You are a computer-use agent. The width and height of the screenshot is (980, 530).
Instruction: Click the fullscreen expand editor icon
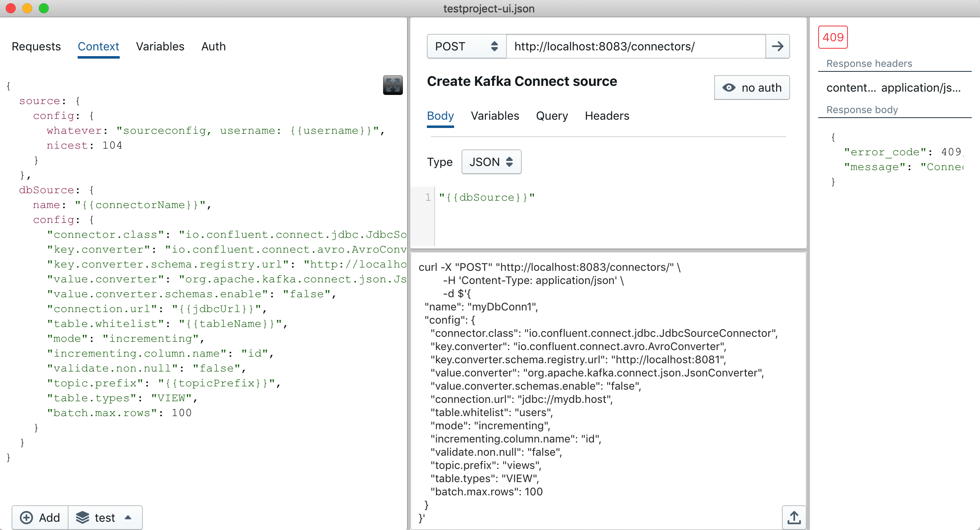coord(393,85)
